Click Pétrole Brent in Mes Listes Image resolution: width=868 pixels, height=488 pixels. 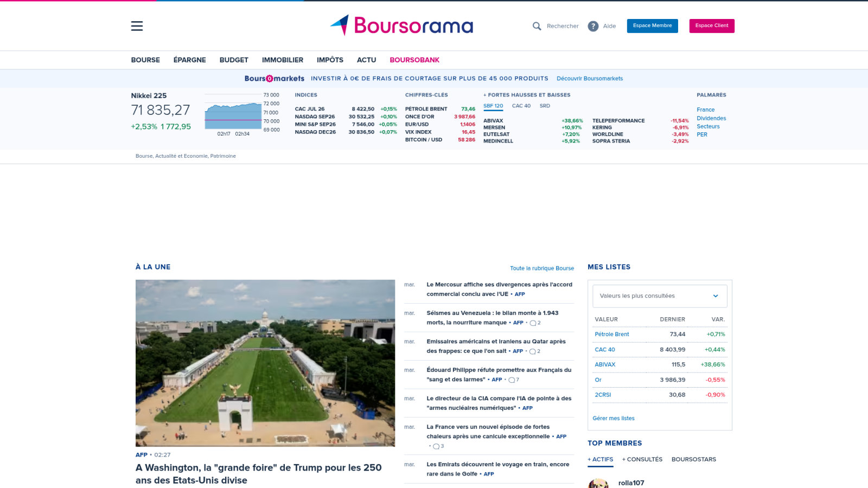pos(612,335)
